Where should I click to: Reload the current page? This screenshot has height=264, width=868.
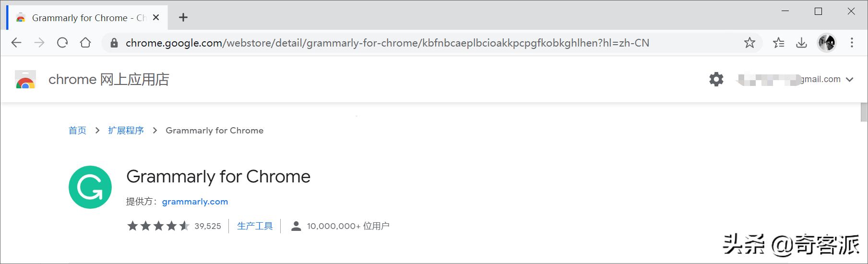coord(62,43)
